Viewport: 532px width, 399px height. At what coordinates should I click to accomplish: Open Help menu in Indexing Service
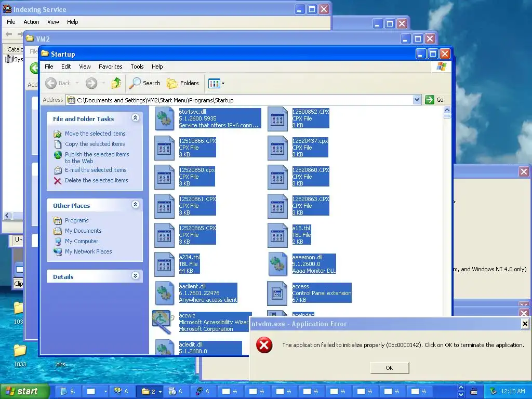coord(72,22)
